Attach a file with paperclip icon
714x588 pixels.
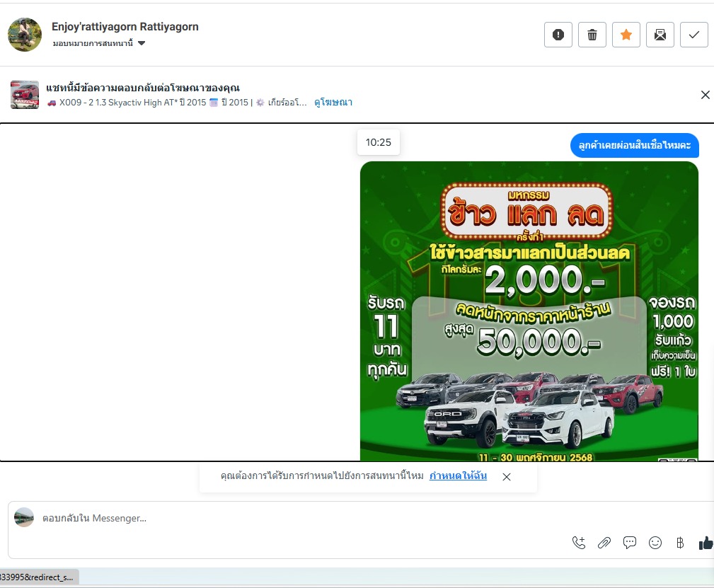[x=604, y=543]
